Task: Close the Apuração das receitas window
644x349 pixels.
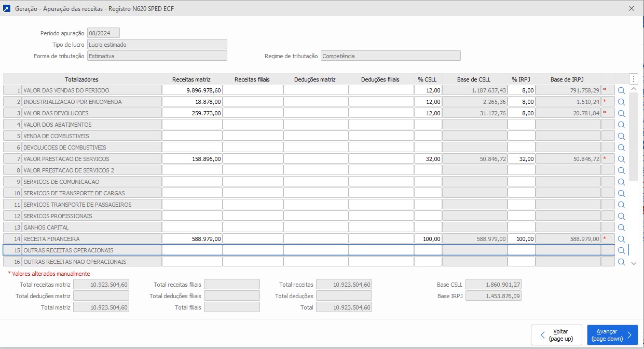Action: 632,8
